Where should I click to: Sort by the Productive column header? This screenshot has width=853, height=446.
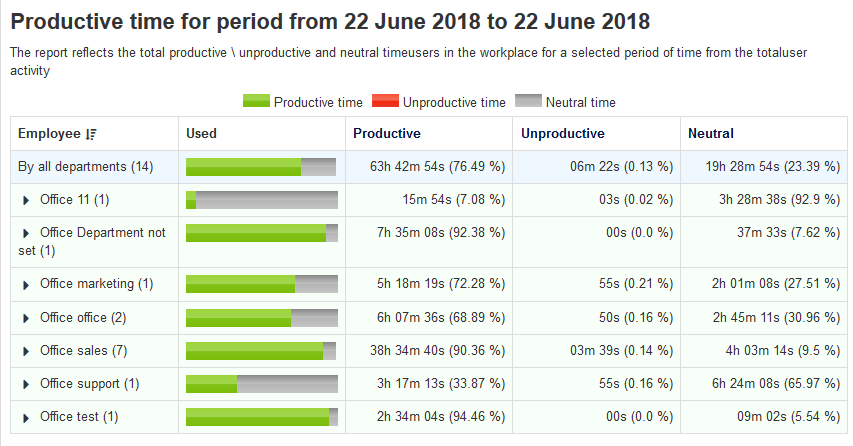point(387,133)
